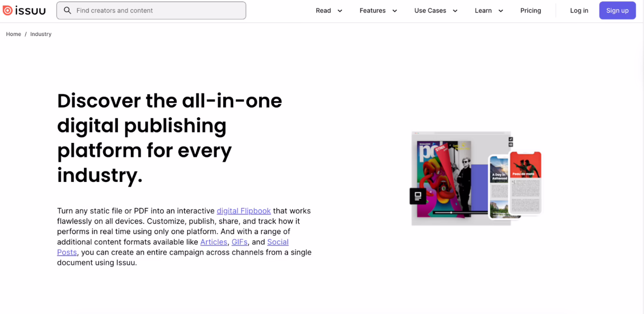Viewport: 644px width, 314px height.
Task: Open the digital Flipbook link
Action: click(x=243, y=211)
